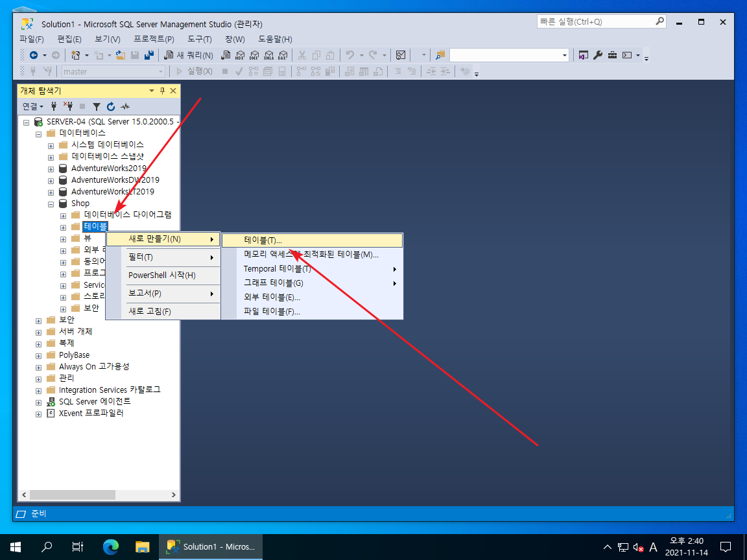The width and height of the screenshot is (747, 560).
Task: Open a new DMX query
Action: (x=254, y=55)
